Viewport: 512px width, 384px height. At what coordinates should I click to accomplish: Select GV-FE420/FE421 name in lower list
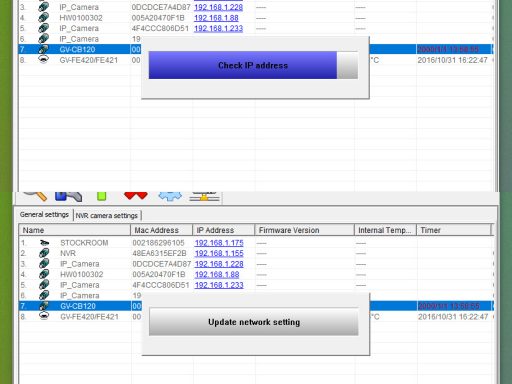(x=89, y=317)
